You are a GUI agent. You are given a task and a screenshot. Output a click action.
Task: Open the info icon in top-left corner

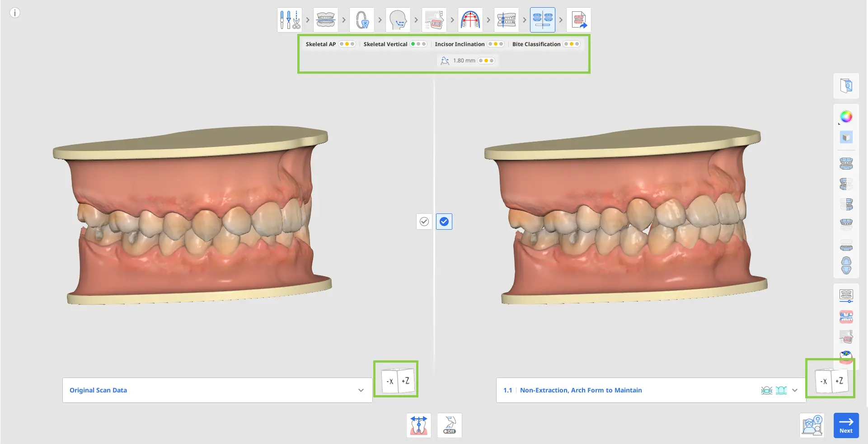[15, 13]
